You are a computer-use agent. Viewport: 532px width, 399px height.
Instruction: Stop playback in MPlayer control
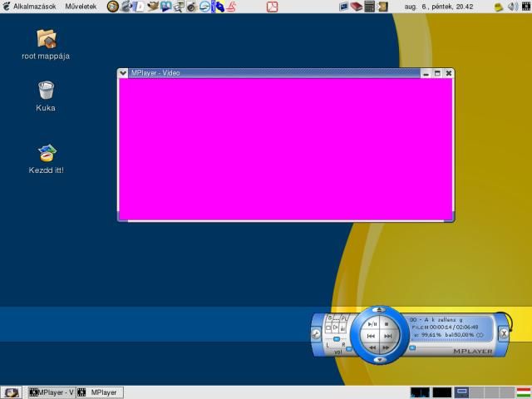387,324
